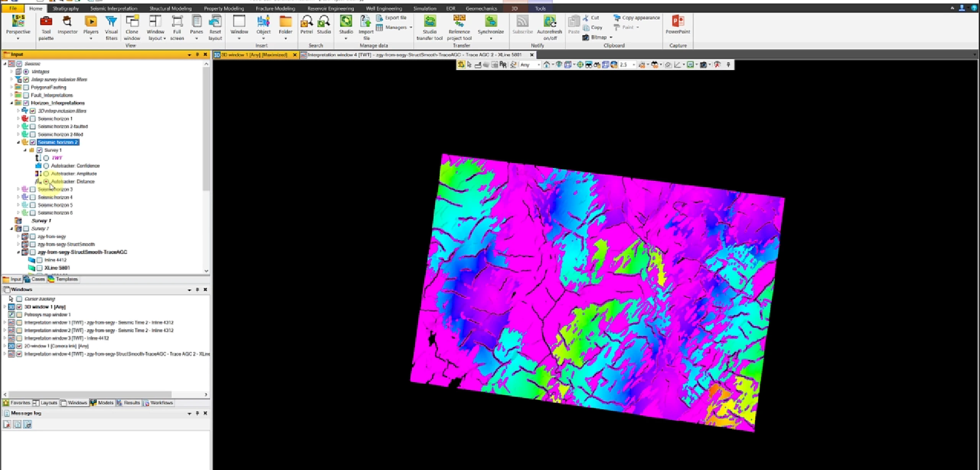This screenshot has height=470, width=980.
Task: Select Autotracker: Confidence radio button
Action: [46, 166]
